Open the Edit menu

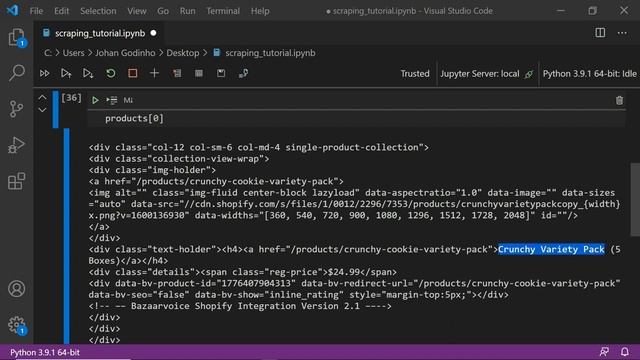[62, 11]
